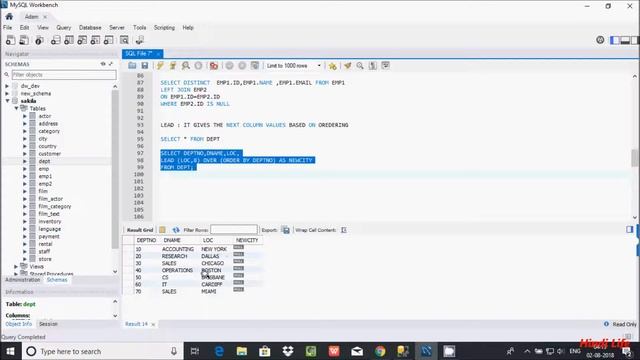Screen dimensions: 640x360
Task: Click the create new schema icon
Action: (56, 40)
